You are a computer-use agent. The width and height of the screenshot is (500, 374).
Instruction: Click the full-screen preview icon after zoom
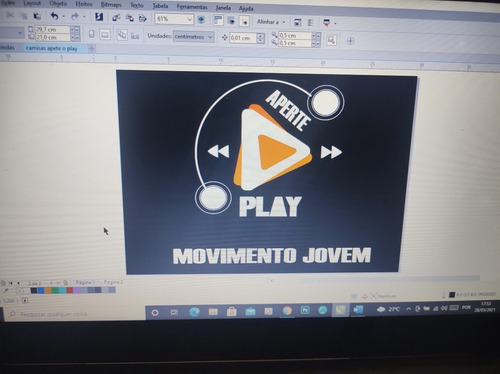point(201,20)
